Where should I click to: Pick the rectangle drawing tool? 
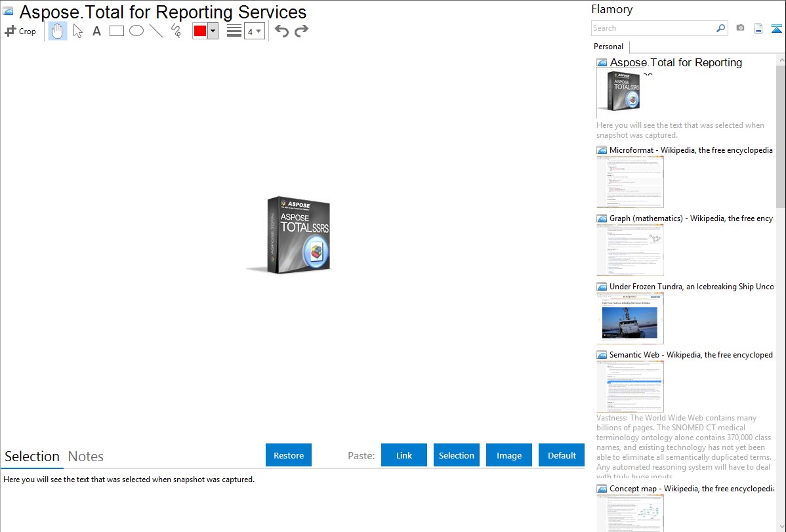[117, 31]
